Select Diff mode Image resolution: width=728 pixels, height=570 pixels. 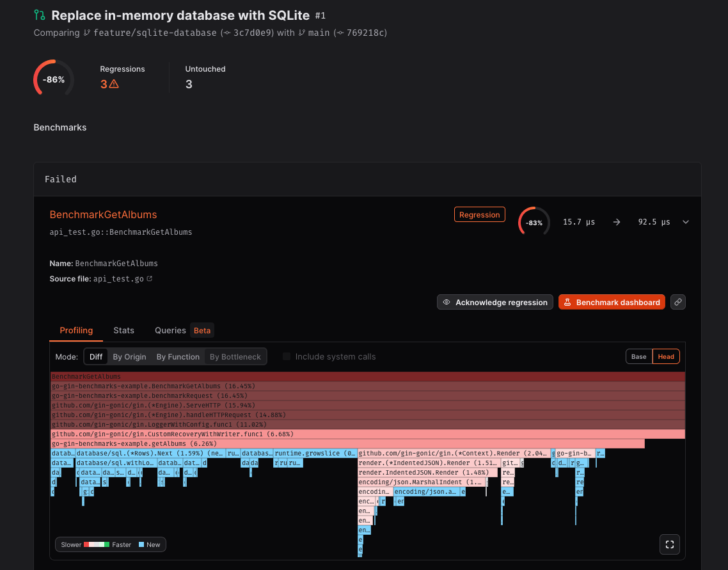click(x=96, y=356)
